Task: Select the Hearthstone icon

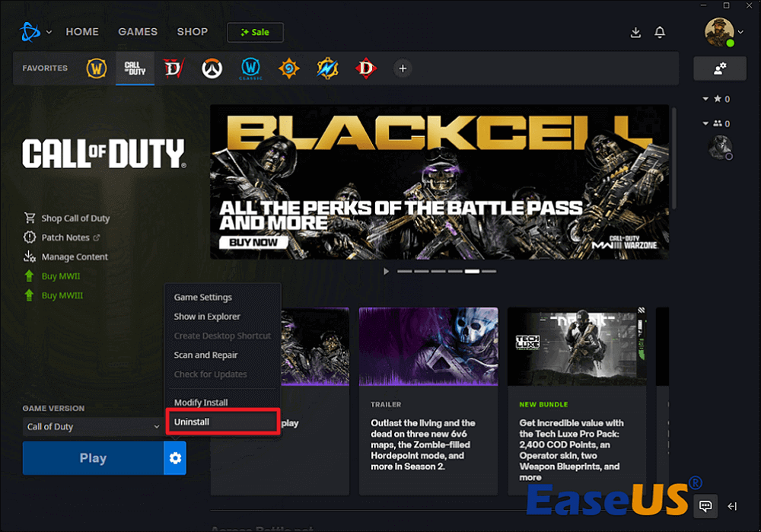Action: [x=288, y=68]
